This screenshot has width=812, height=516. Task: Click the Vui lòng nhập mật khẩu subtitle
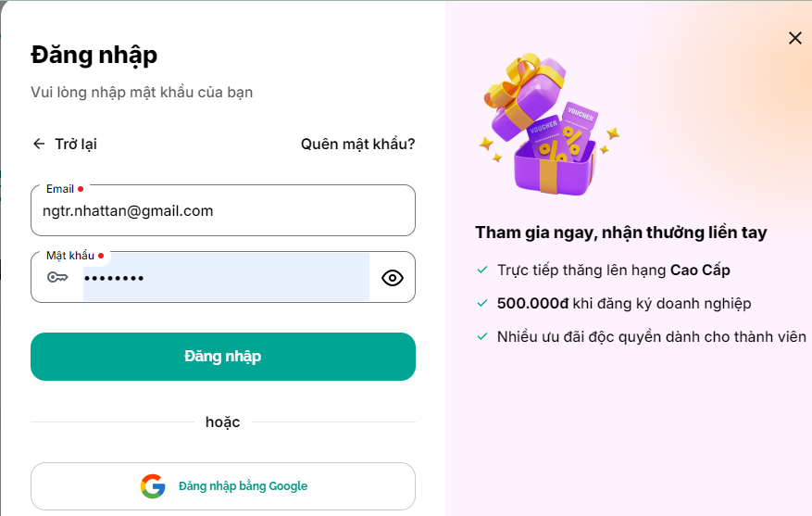coord(142,93)
